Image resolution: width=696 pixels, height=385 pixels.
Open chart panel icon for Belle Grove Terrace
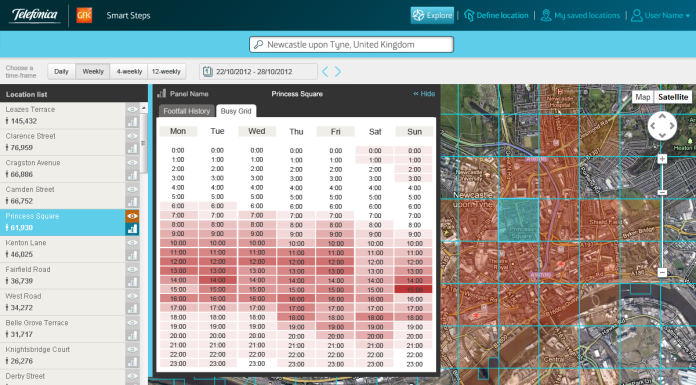[x=132, y=335]
